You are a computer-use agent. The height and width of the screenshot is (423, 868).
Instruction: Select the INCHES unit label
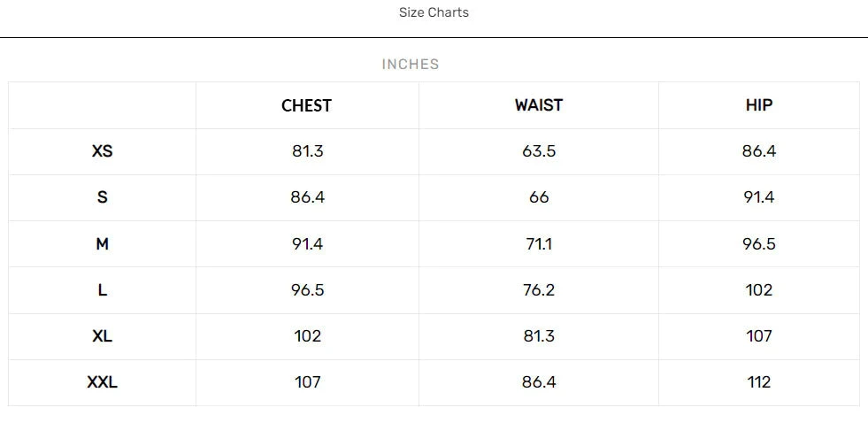411,65
